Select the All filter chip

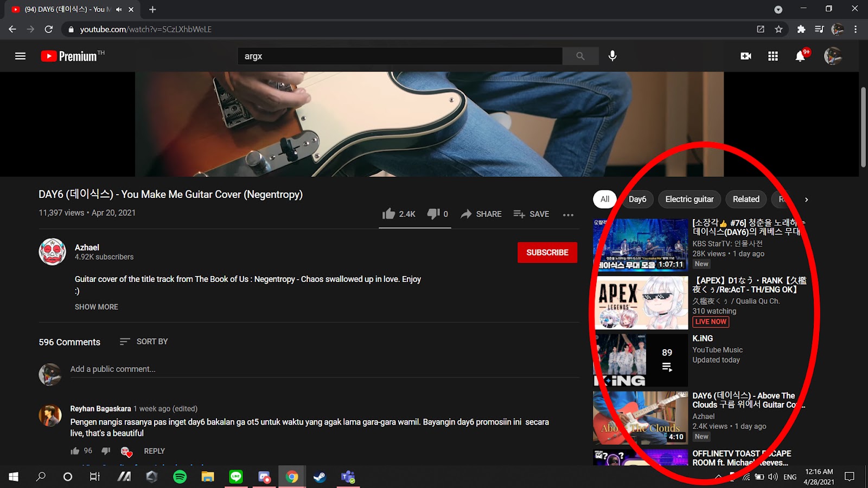(x=605, y=200)
